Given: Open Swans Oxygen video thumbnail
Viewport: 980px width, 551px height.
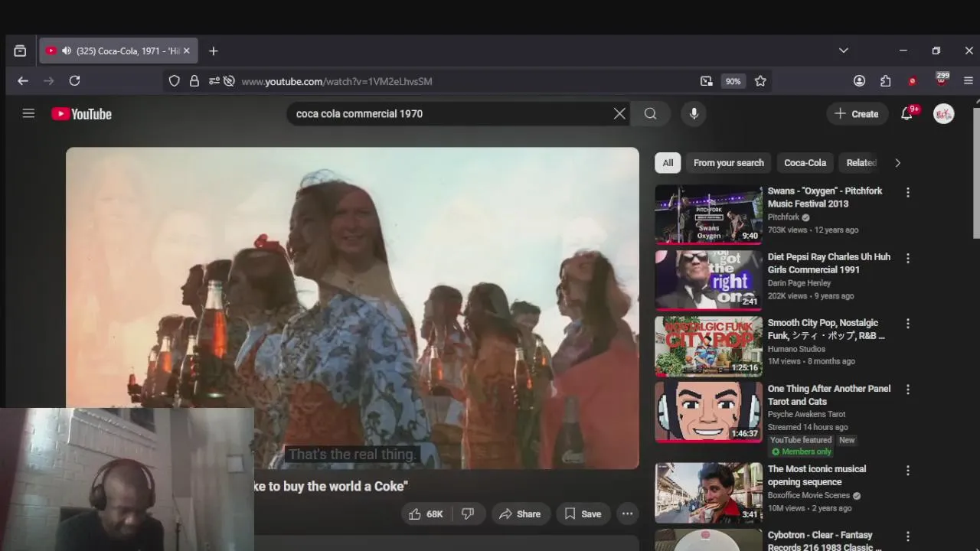Looking at the screenshot, I should pos(708,214).
